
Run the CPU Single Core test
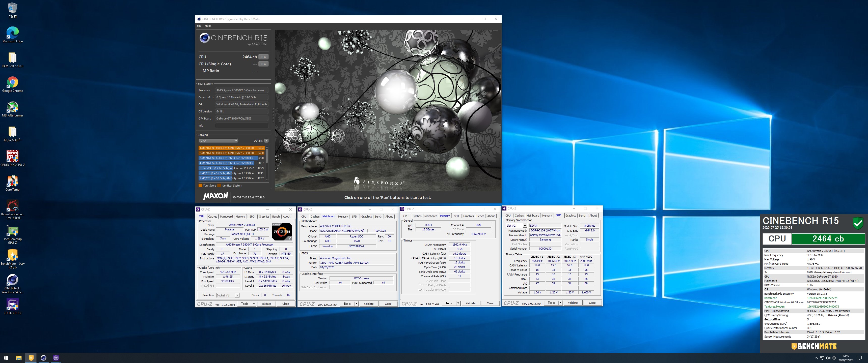263,64
